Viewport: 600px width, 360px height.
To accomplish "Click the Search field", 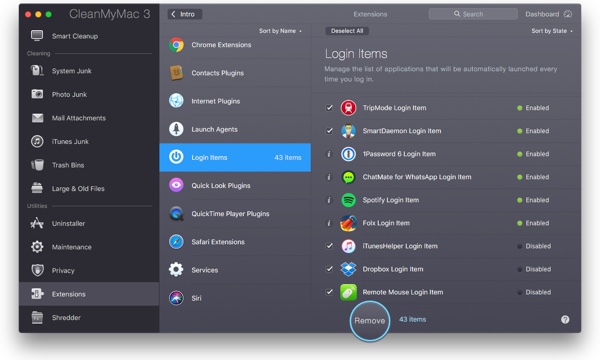I will [473, 14].
